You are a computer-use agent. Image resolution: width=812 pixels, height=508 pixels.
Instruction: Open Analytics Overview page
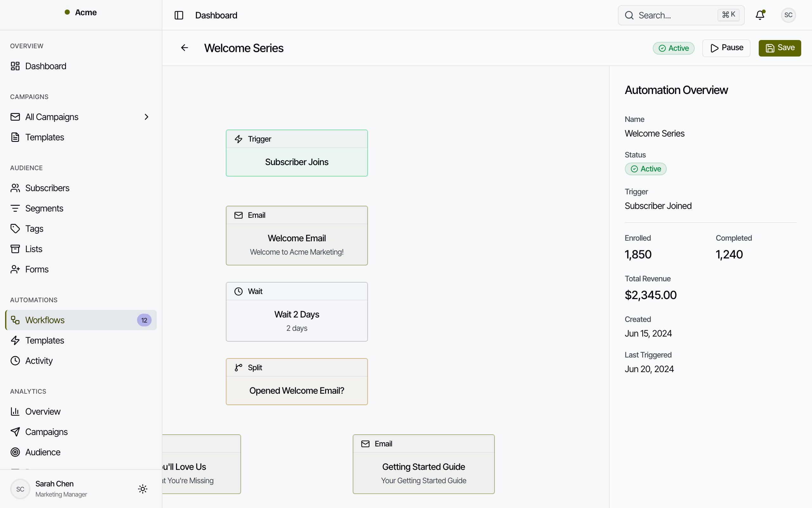pyautogui.click(x=81, y=411)
